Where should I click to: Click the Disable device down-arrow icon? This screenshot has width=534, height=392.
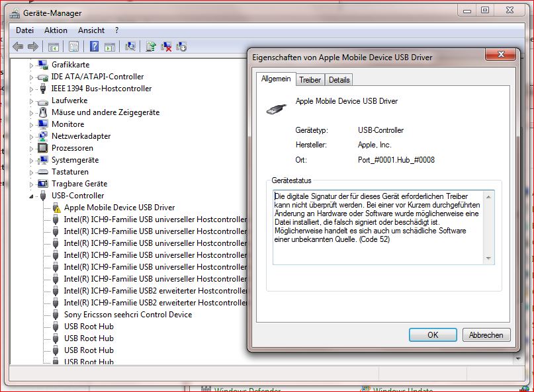[181, 47]
